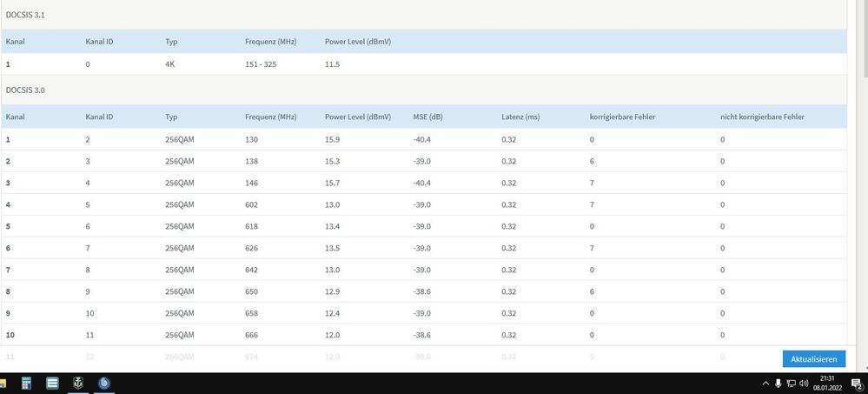Click frequency value 602

(251, 204)
